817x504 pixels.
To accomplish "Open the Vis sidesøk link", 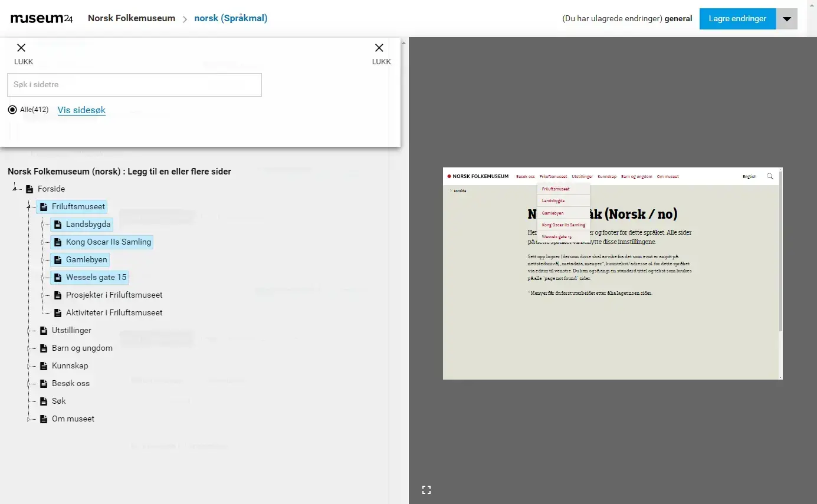I will click(x=81, y=110).
